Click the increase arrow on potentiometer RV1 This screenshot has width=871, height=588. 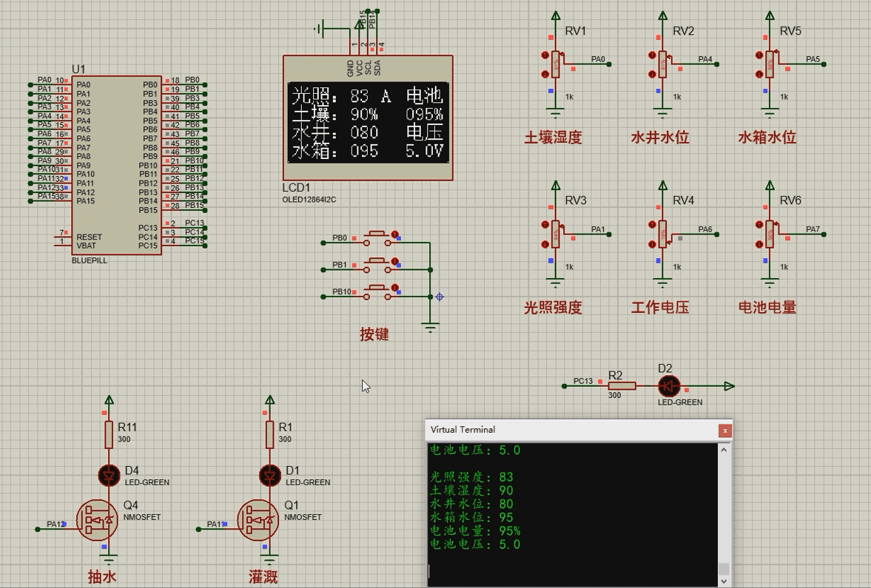coord(545,55)
